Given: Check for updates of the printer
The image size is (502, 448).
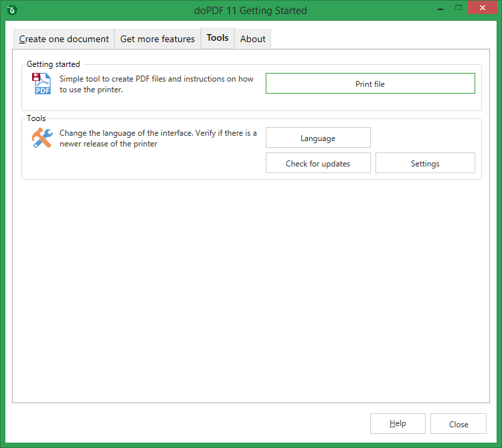Looking at the screenshot, I should tap(318, 162).
